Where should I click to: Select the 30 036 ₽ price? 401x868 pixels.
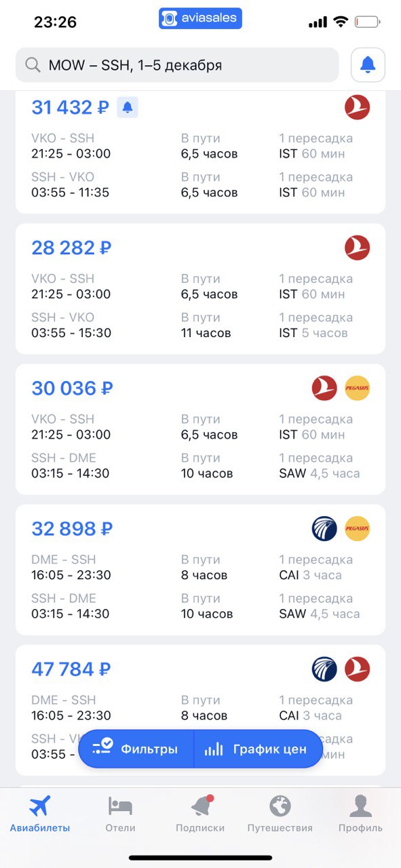72,388
